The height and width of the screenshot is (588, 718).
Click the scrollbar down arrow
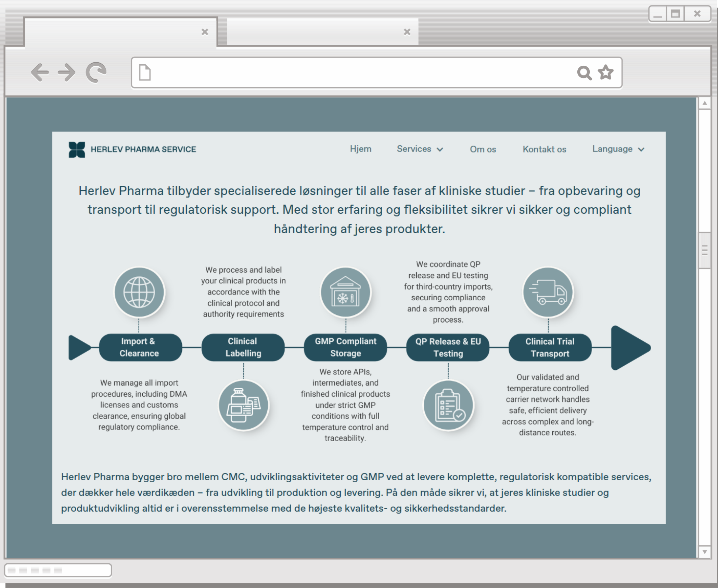pyautogui.click(x=705, y=552)
